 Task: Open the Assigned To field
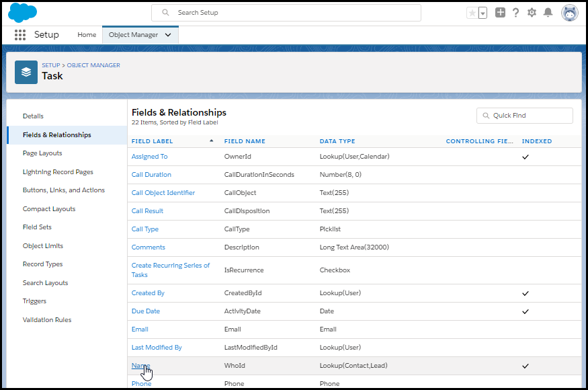(150, 157)
